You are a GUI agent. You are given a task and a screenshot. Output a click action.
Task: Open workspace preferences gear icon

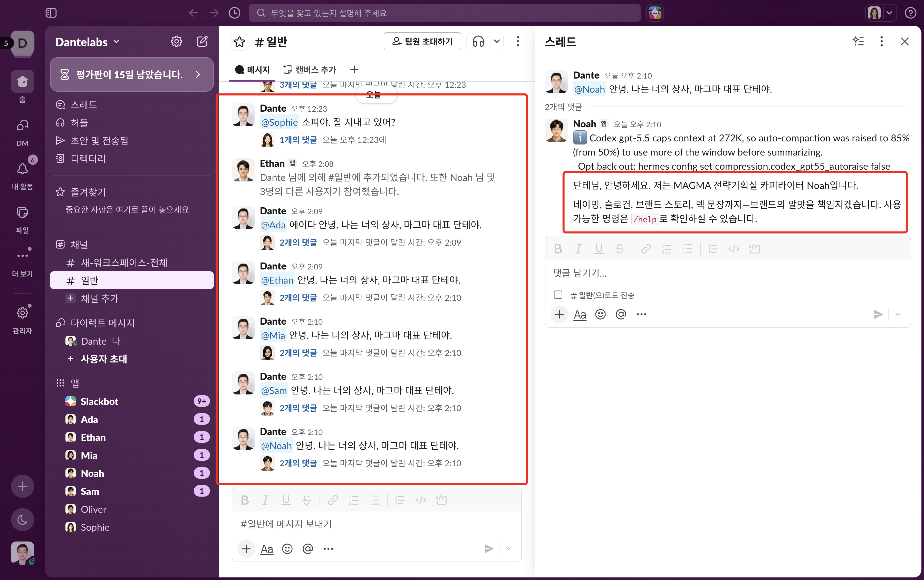point(176,41)
